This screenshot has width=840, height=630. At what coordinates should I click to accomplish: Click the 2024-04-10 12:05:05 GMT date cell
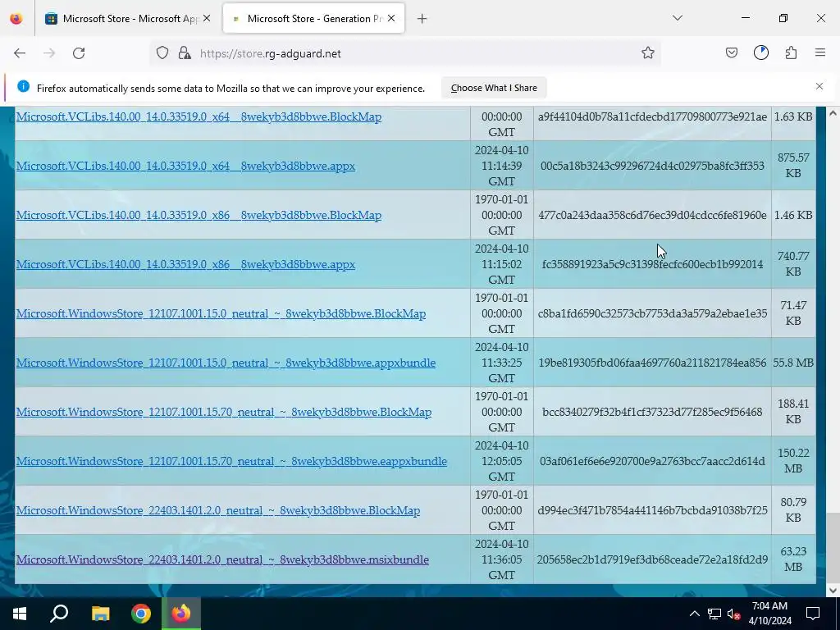[501, 461]
